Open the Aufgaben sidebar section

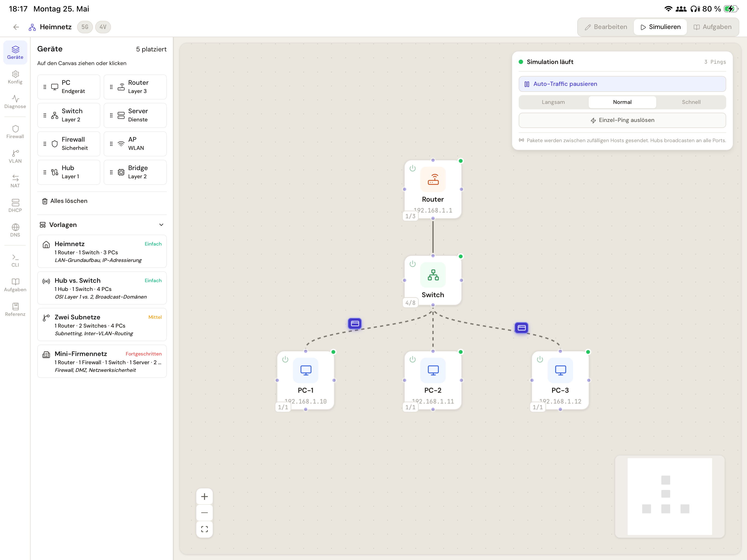coord(15,285)
